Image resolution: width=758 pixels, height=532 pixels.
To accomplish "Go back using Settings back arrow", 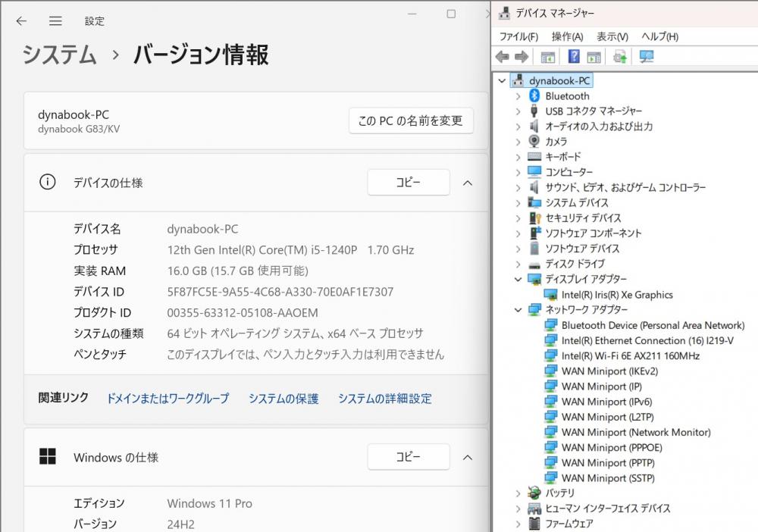I will point(21,21).
